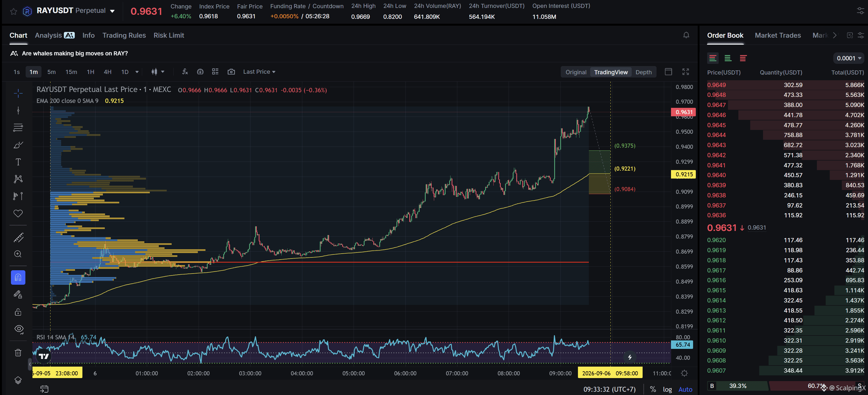Viewport: 868px width, 395px height.
Task: Toggle log scale on price axis
Action: (667, 389)
